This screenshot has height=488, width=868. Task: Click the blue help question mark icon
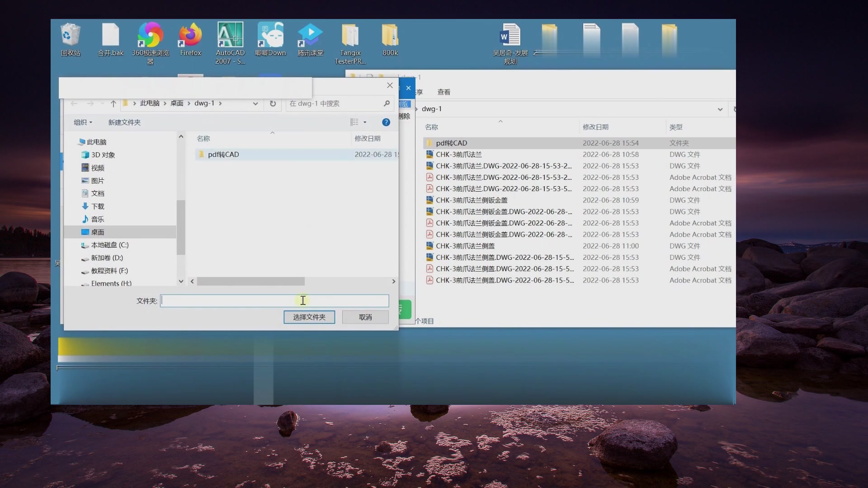pyautogui.click(x=386, y=122)
